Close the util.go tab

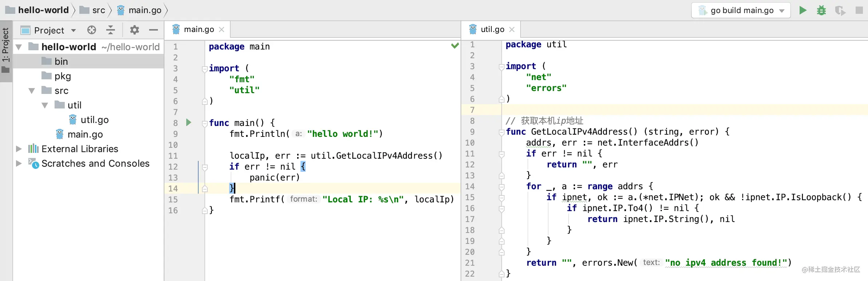pos(512,29)
